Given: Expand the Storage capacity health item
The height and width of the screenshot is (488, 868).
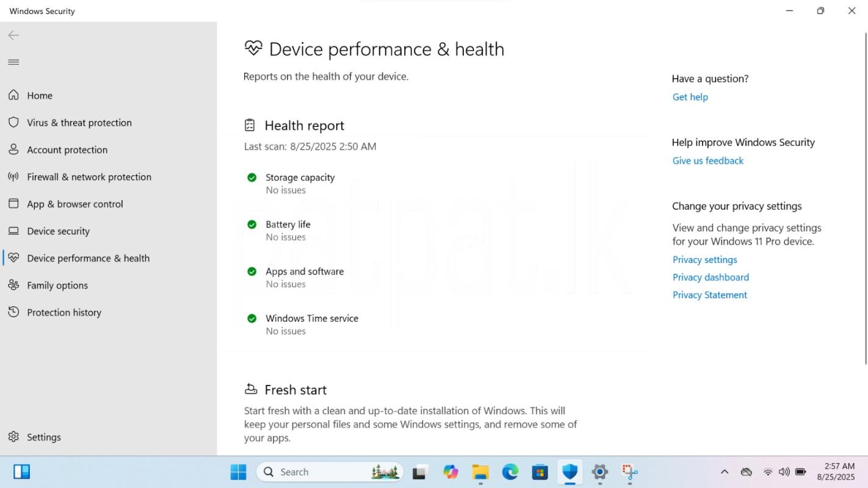Looking at the screenshot, I should pos(300,178).
